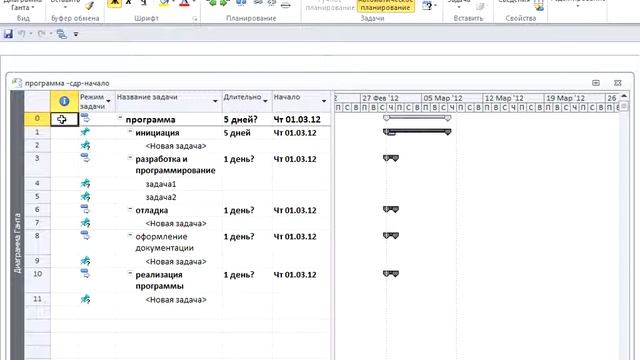Click the project window restore button
Screen dimensions: 640x360
tap(596, 83)
